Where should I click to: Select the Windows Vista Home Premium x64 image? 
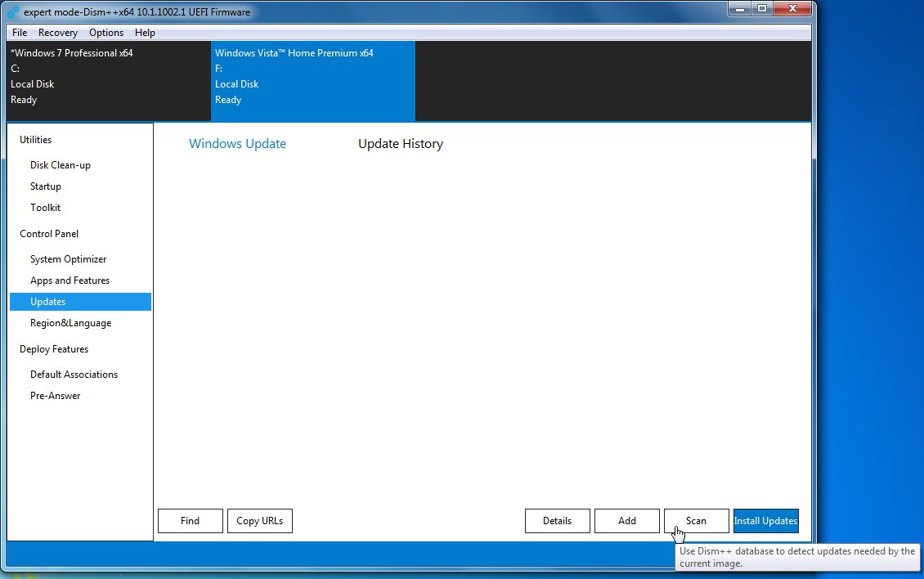[313, 81]
